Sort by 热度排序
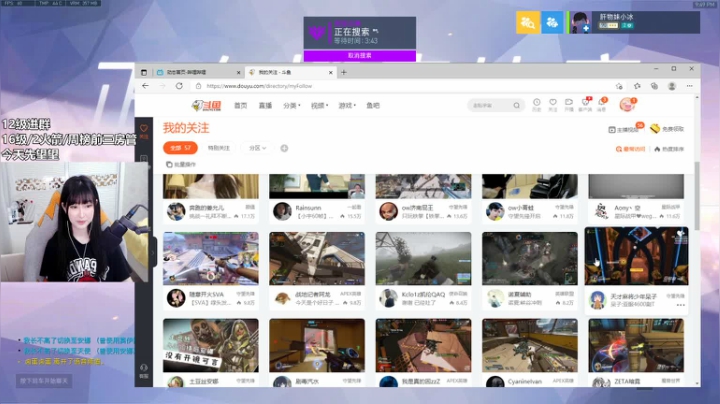The image size is (720, 404). click(x=669, y=149)
